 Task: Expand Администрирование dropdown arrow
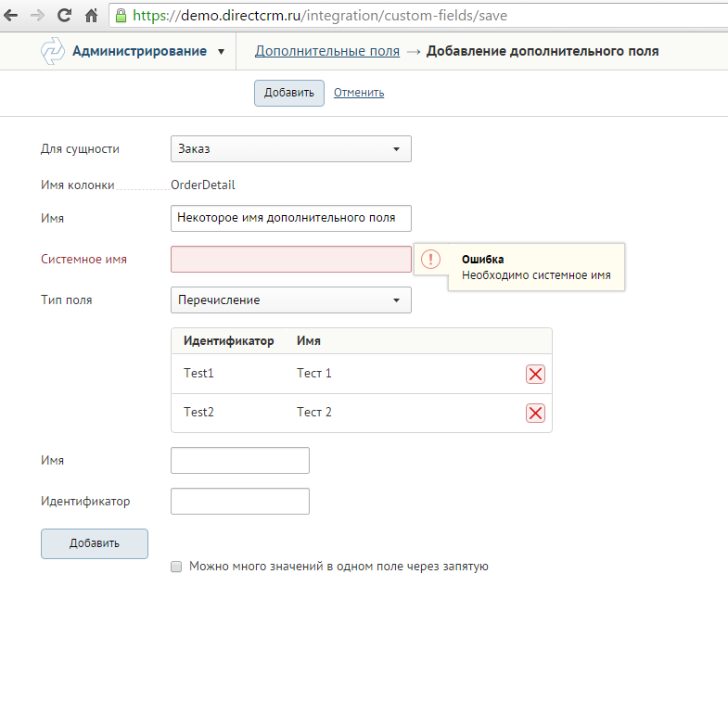point(222,52)
